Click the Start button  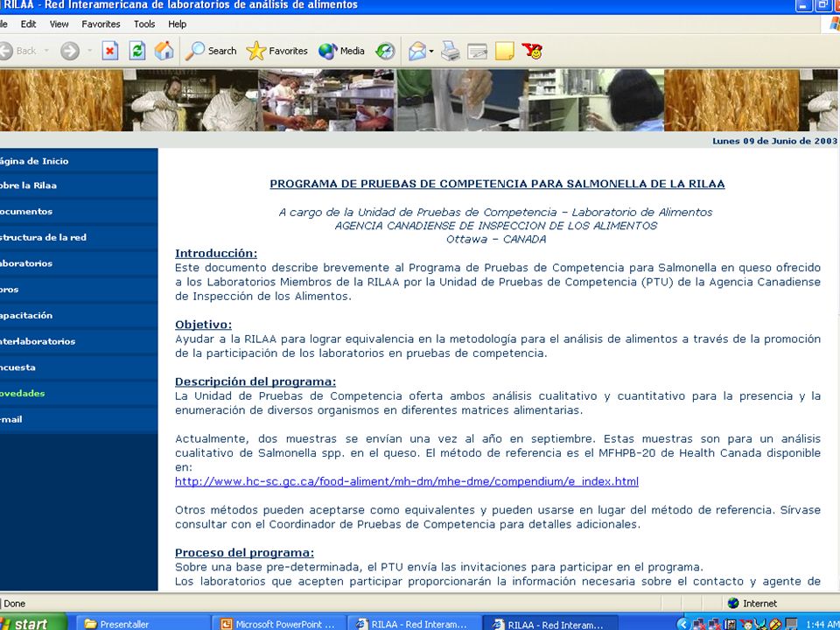tap(31, 623)
